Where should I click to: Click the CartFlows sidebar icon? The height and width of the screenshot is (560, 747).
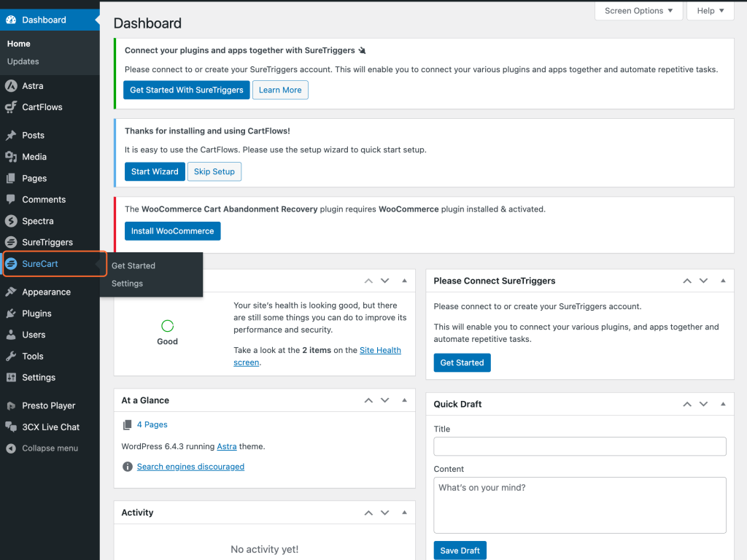click(x=11, y=107)
